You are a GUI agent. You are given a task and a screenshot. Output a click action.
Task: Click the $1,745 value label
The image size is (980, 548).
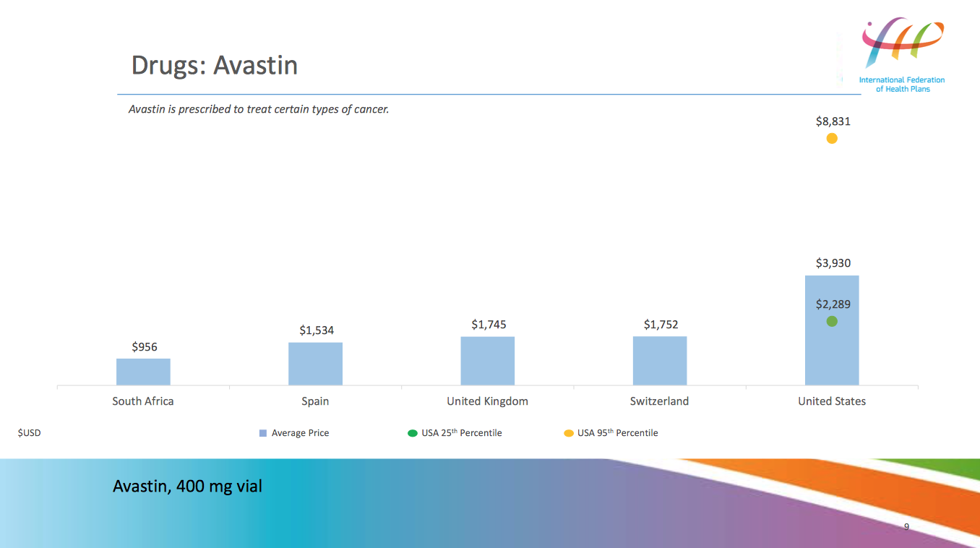pyautogui.click(x=489, y=325)
